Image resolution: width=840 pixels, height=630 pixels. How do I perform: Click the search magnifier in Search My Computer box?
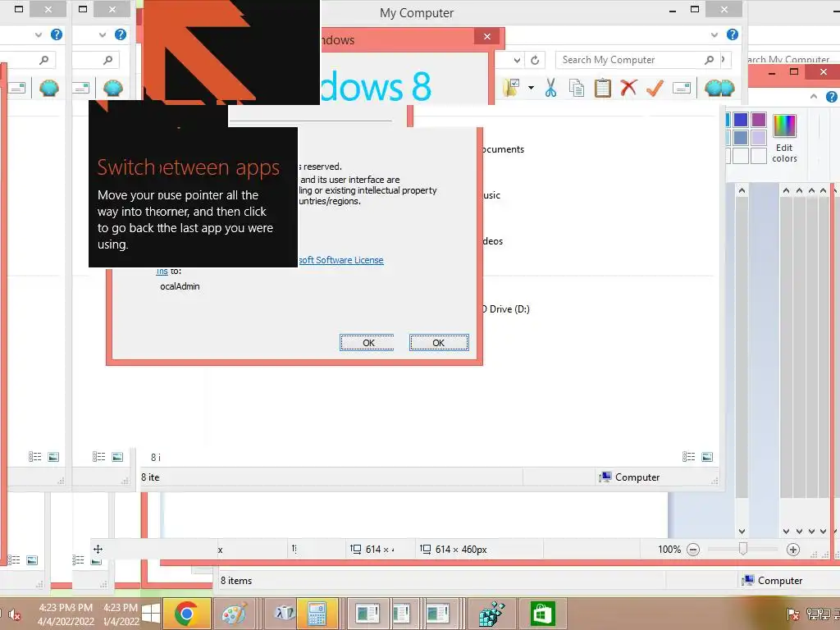click(x=710, y=60)
